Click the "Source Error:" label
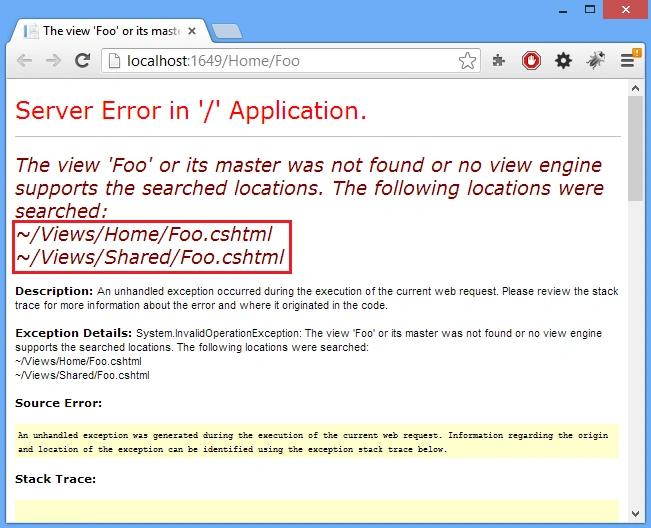Viewport: 651px width, 528px height. tap(59, 403)
